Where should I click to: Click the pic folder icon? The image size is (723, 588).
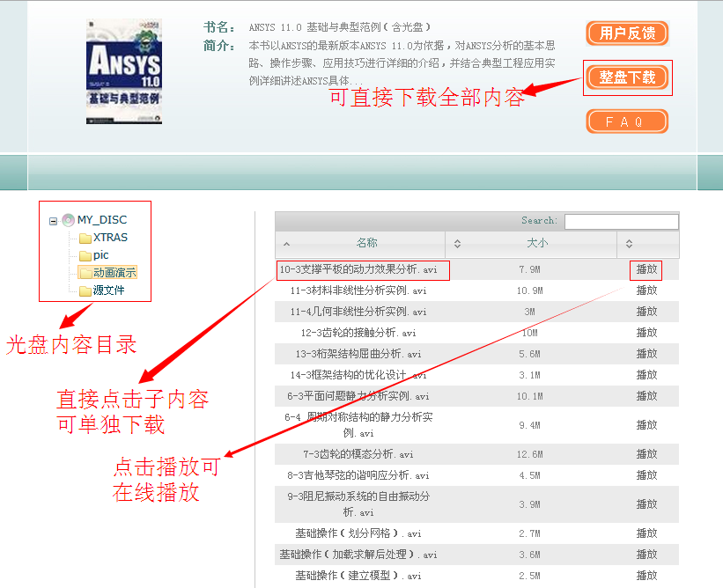tap(85, 255)
